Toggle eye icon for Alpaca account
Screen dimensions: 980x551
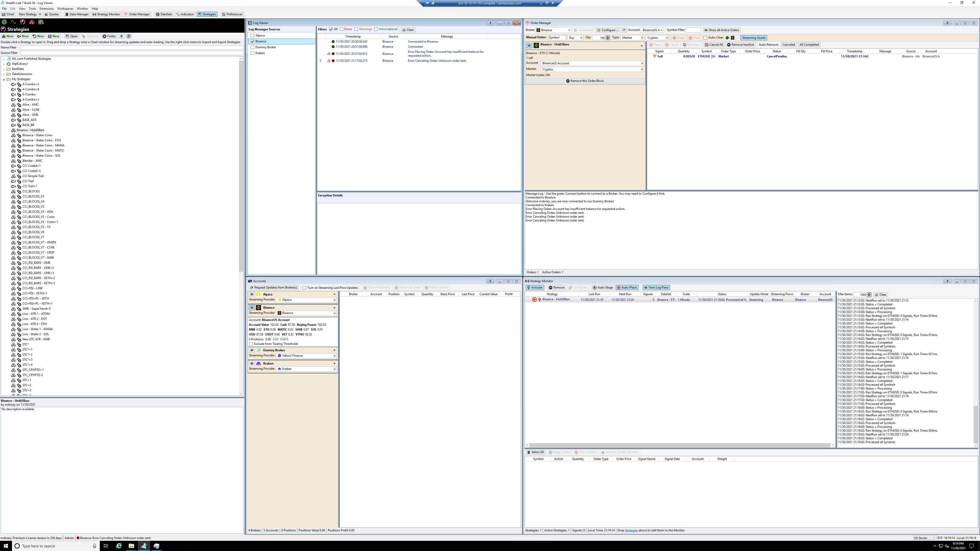[251, 294]
